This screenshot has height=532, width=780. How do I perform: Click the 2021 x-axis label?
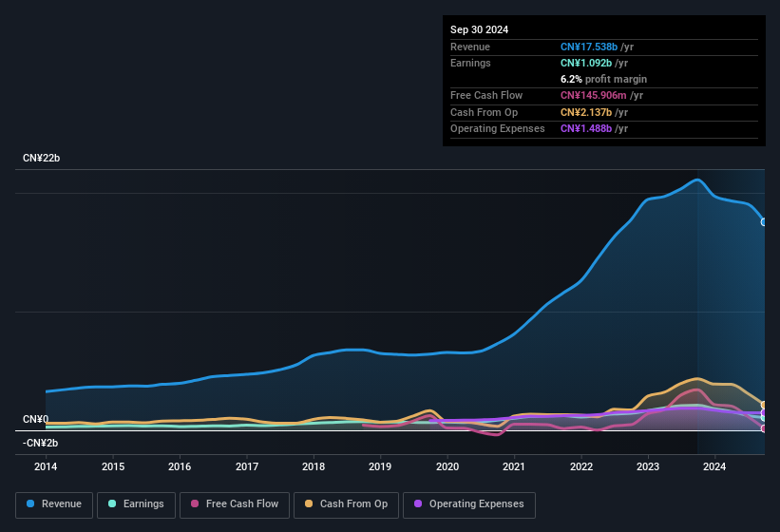point(514,466)
